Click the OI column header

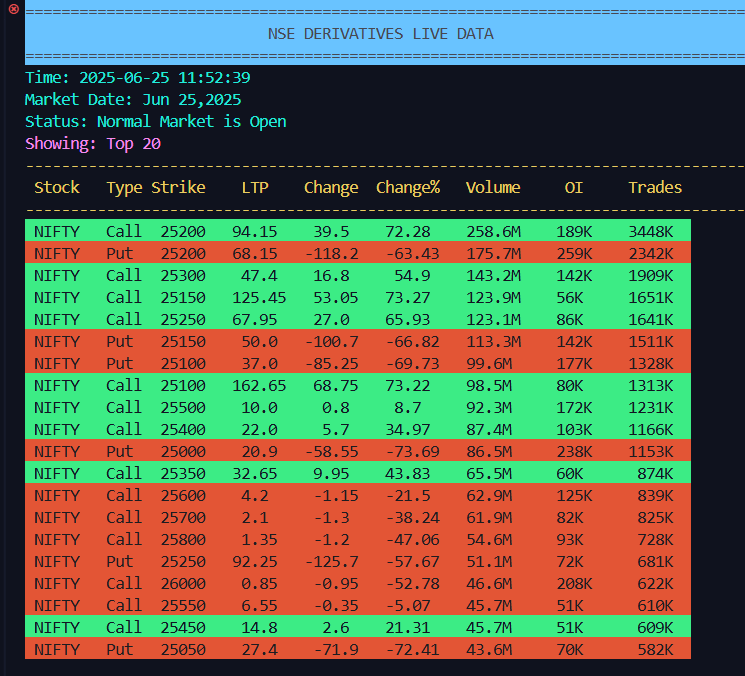(x=574, y=187)
